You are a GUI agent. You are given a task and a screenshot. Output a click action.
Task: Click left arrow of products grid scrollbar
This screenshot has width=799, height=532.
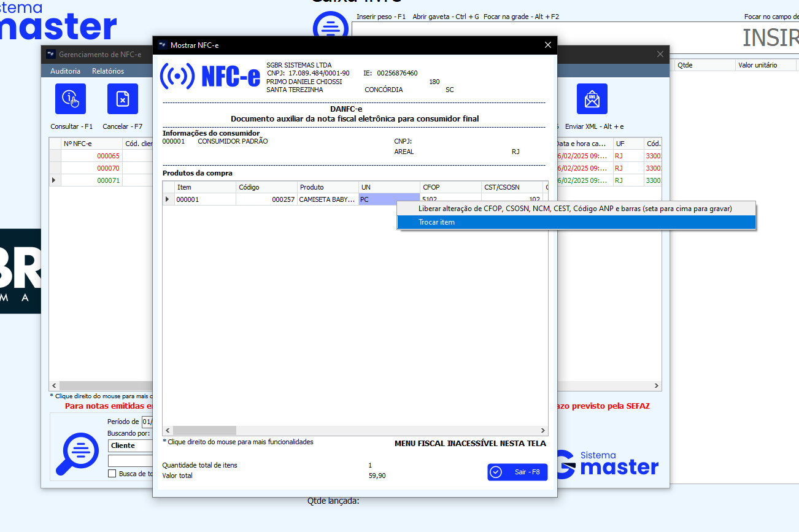(168, 431)
